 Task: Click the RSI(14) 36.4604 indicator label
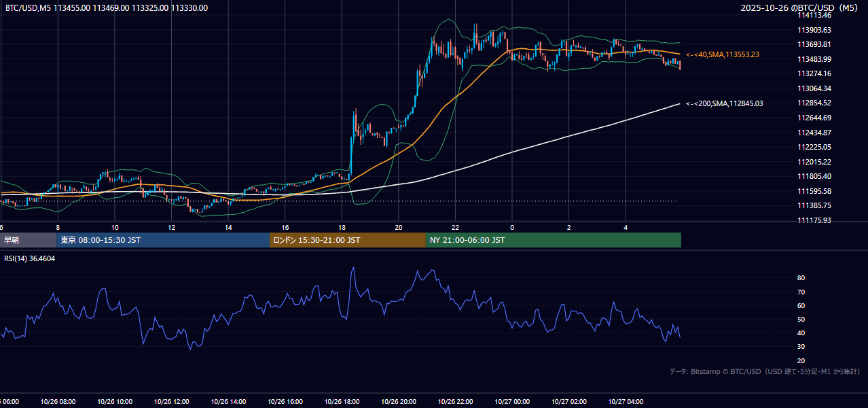(30, 258)
